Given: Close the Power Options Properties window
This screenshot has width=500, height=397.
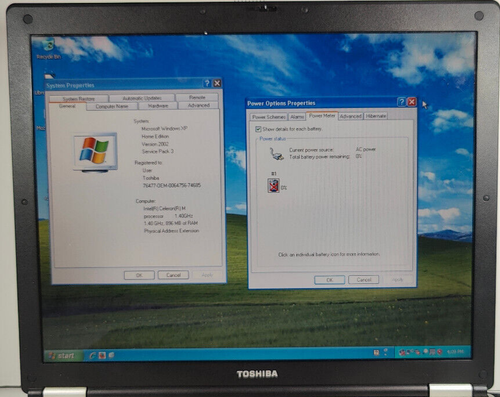Looking at the screenshot, I should click(412, 102).
